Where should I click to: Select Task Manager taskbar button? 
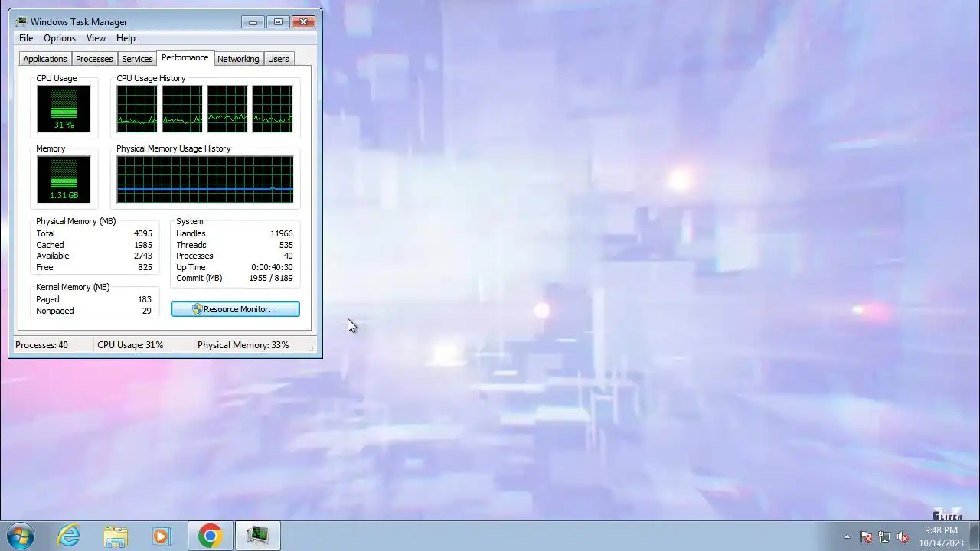pos(258,536)
